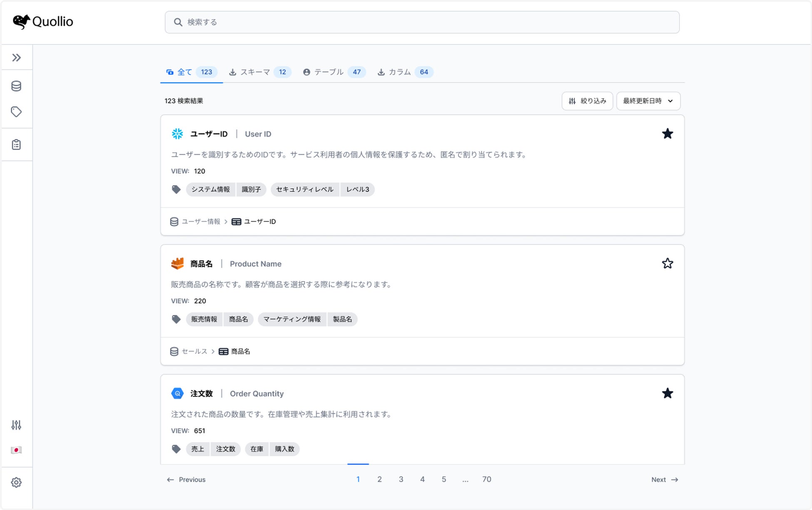The height and width of the screenshot is (510, 812).
Task: Open the clipboard icon in sidebar
Action: click(x=16, y=144)
